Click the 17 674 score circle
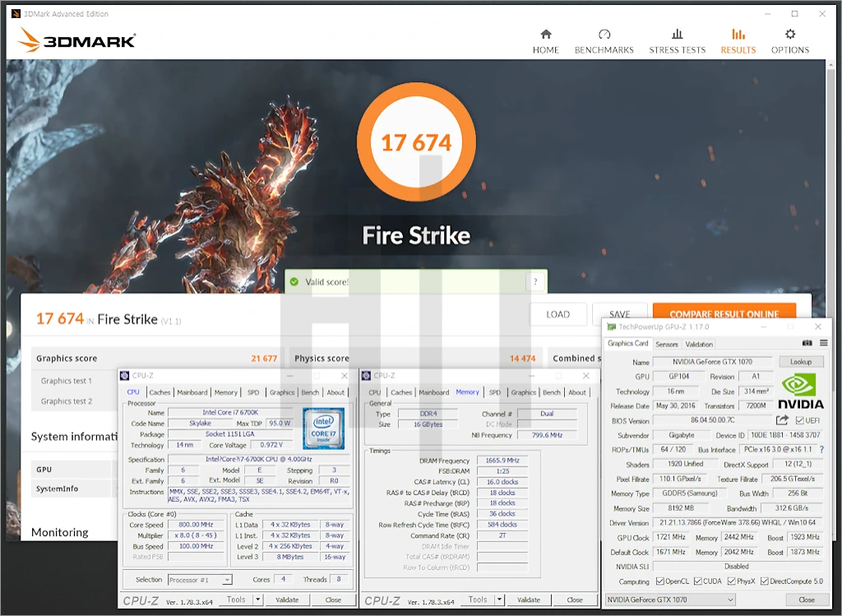Screen dimensions: 842x616 416,142
